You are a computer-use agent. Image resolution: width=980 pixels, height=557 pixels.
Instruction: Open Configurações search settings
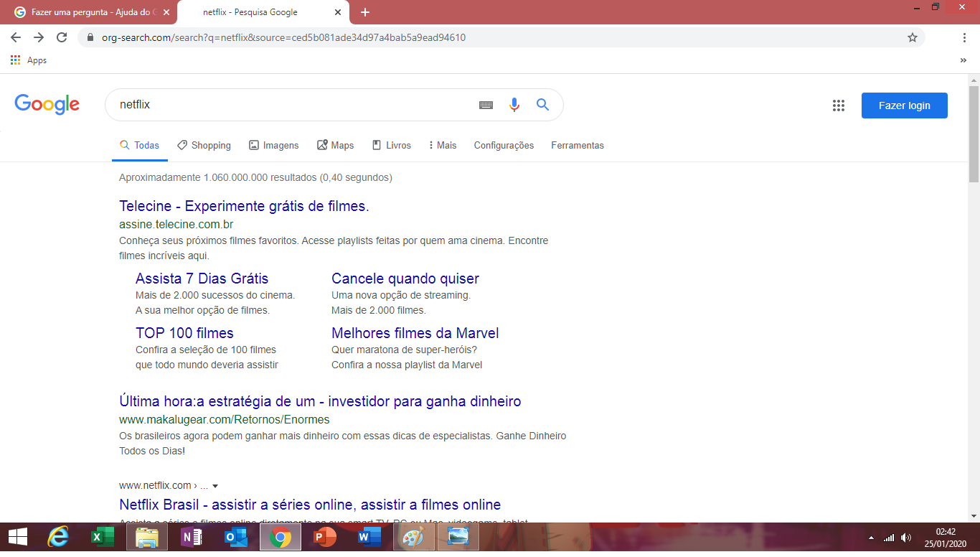[504, 145]
